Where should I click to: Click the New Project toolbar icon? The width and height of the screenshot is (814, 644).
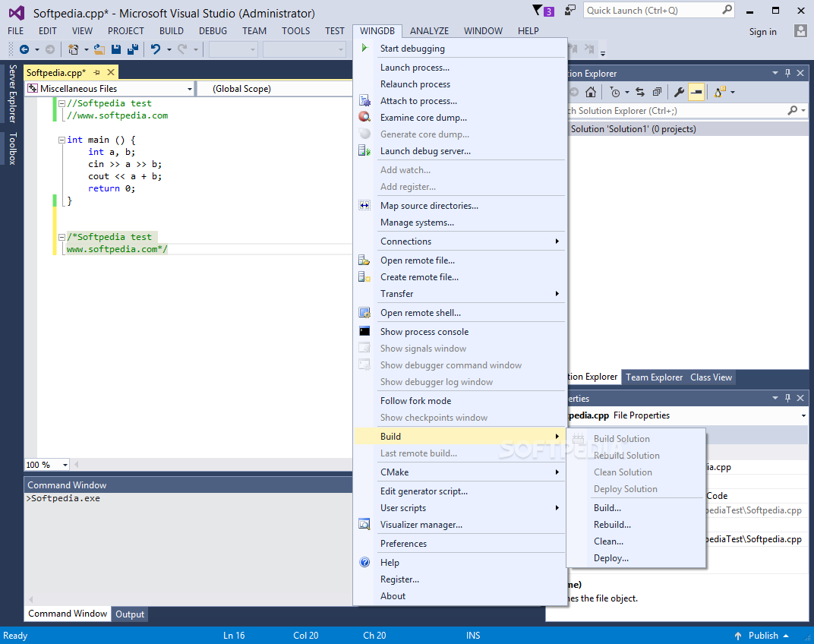tap(73, 49)
